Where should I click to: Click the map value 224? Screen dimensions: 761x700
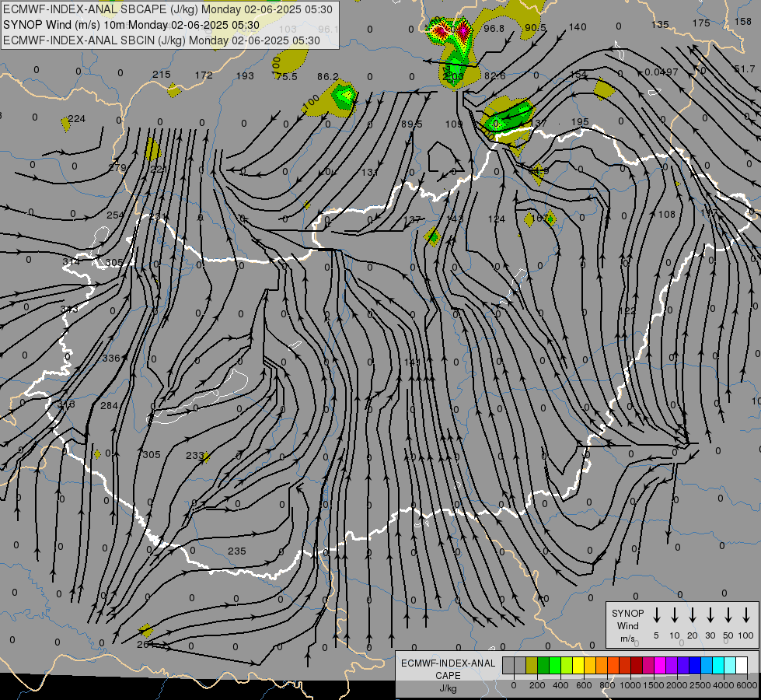click(77, 118)
